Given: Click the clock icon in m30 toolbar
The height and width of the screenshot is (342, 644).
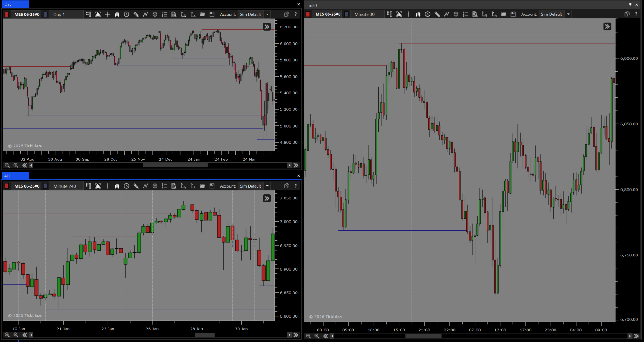Looking at the screenshot, I should pyautogui.click(x=427, y=14).
